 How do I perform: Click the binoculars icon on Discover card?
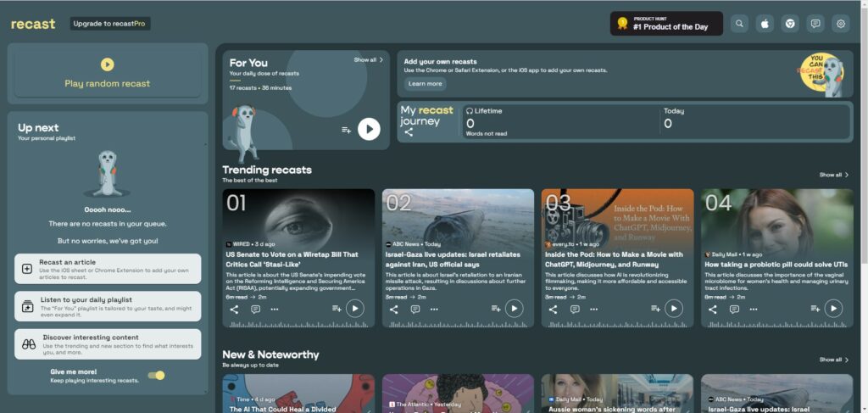click(28, 344)
